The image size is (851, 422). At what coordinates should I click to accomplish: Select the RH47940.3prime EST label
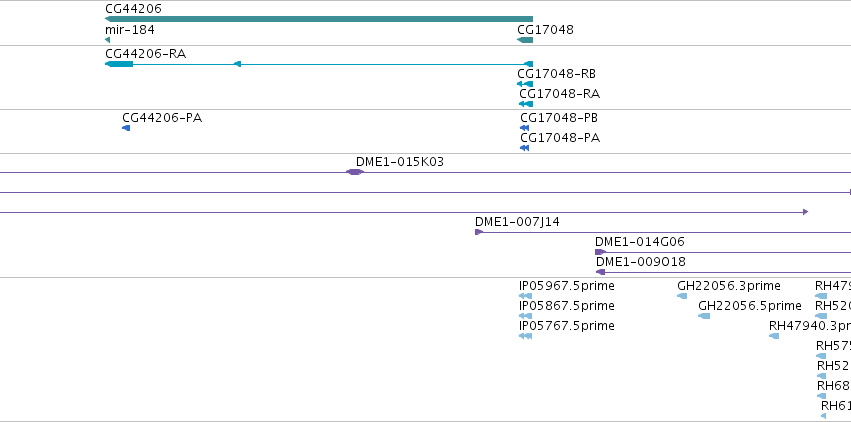(x=810, y=326)
